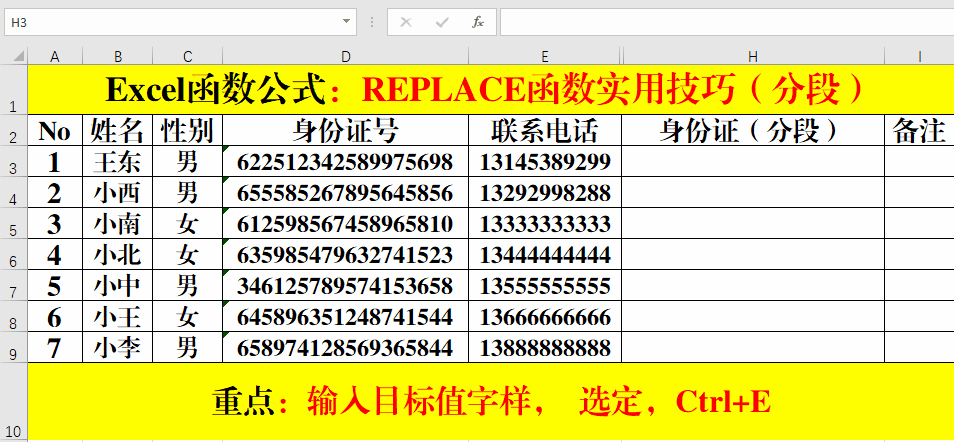This screenshot has height=442, width=954.
Task: Click the '姓名' header cell
Action: [117, 130]
